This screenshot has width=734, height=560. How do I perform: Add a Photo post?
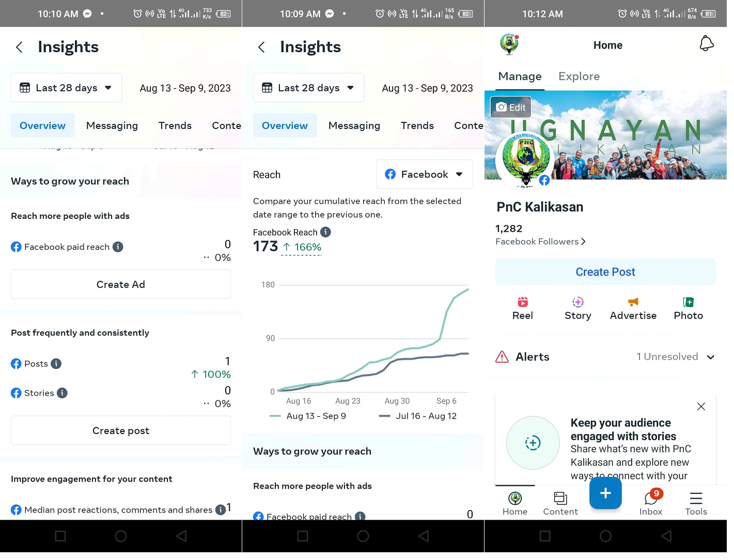[689, 309]
